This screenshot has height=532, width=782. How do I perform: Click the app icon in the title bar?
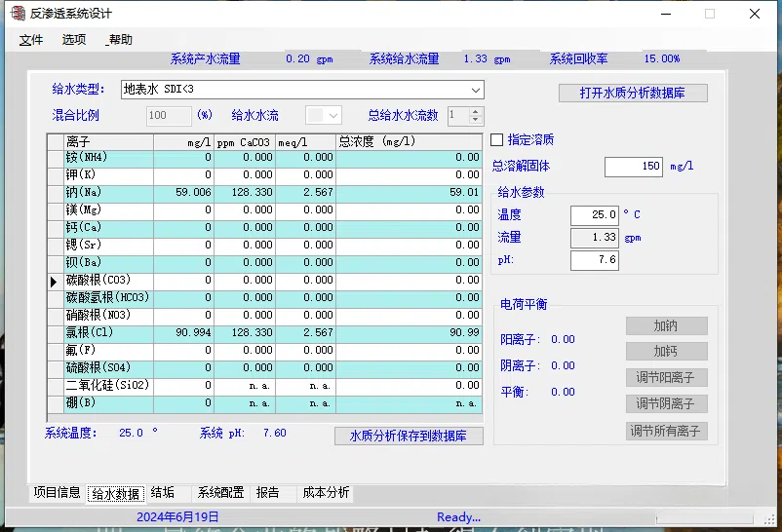tap(18, 13)
